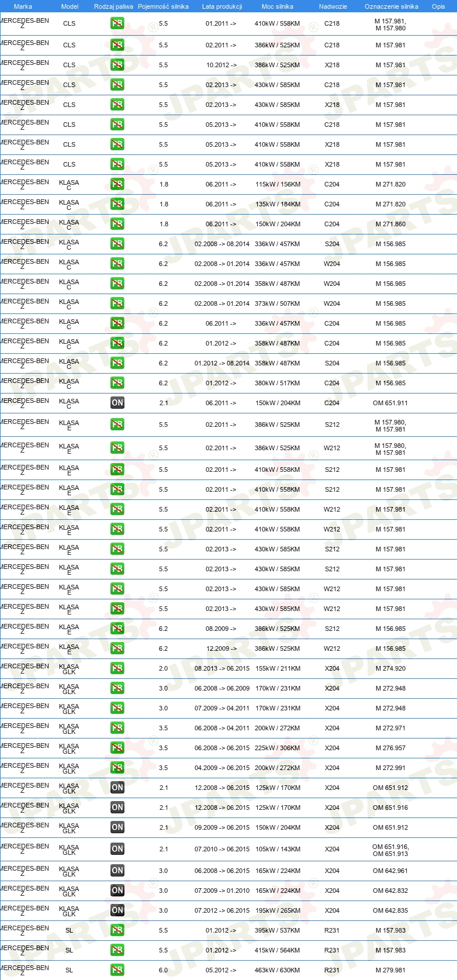Image resolution: width=457 pixels, height=980 pixels.
Task: Click the Lata produkcji column header
Action: [222, 6]
